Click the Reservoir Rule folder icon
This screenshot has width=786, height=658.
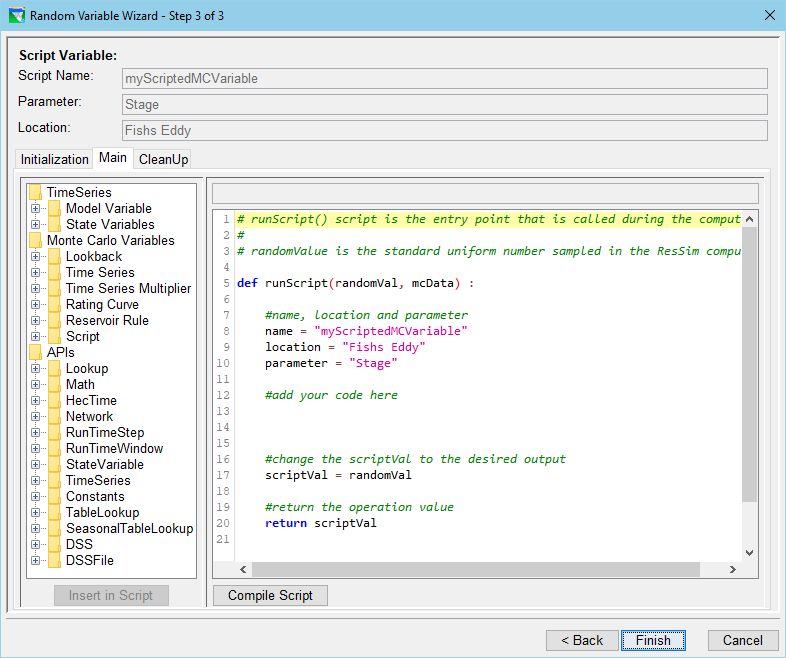point(54,320)
